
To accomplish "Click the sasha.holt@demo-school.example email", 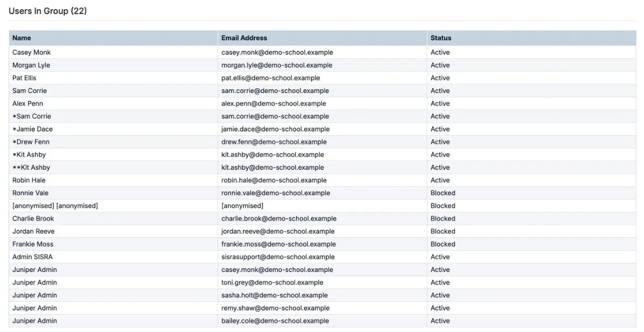I will point(274,295).
